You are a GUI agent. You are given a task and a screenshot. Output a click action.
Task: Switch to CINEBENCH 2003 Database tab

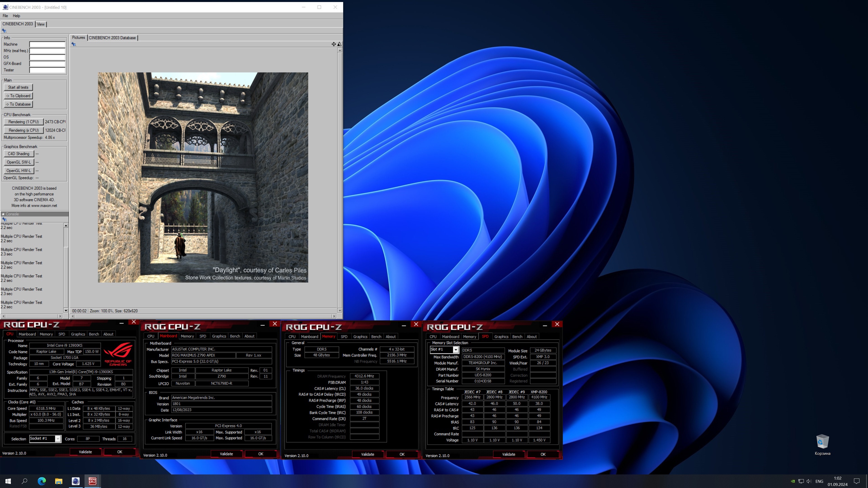(112, 38)
